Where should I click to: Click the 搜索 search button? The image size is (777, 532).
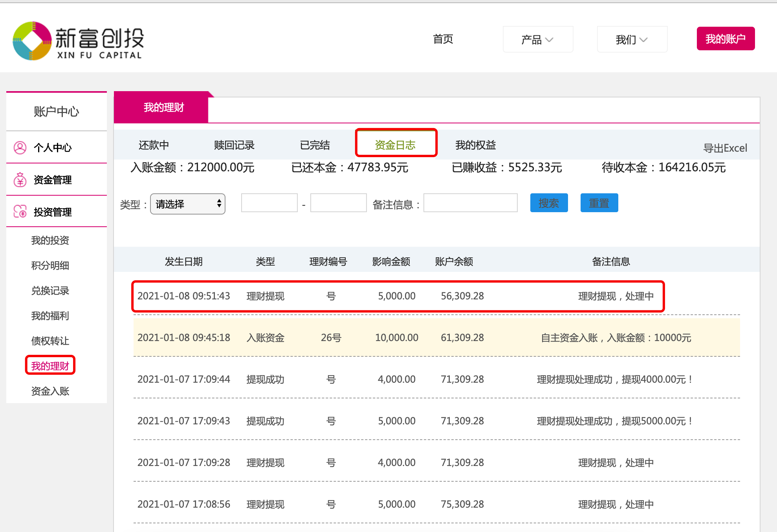tap(549, 203)
